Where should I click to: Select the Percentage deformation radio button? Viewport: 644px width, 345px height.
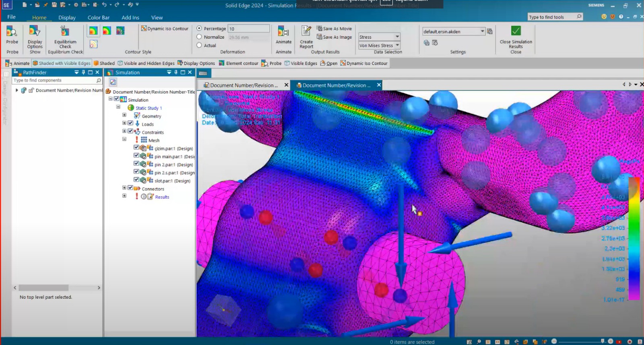coord(199,28)
